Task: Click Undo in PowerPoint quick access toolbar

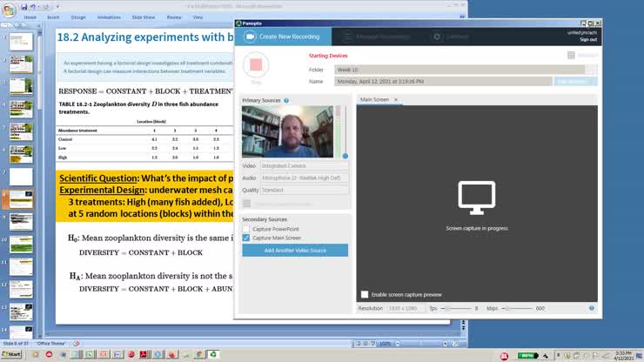Action: point(32,7)
